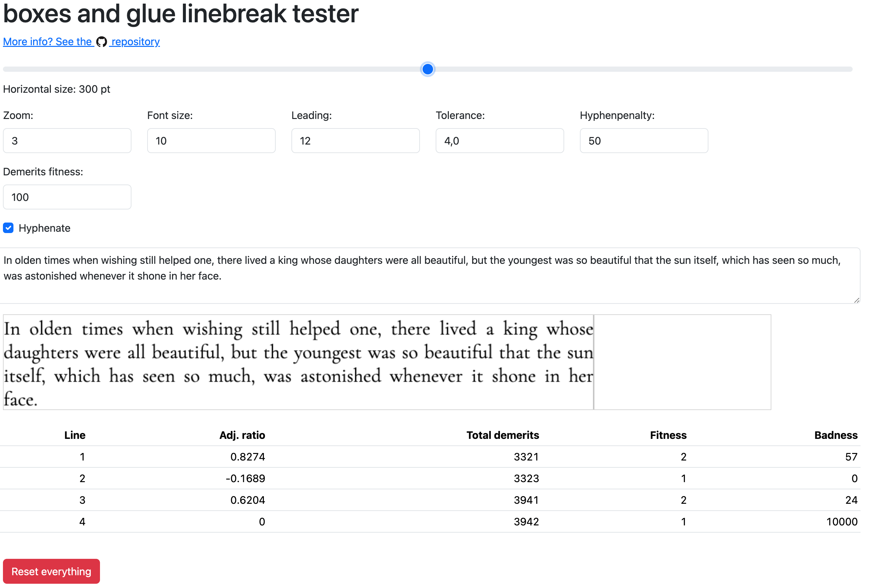Click the typeset preview canvas
Image resolution: width=872 pixels, height=588 pixels.
coord(387,362)
